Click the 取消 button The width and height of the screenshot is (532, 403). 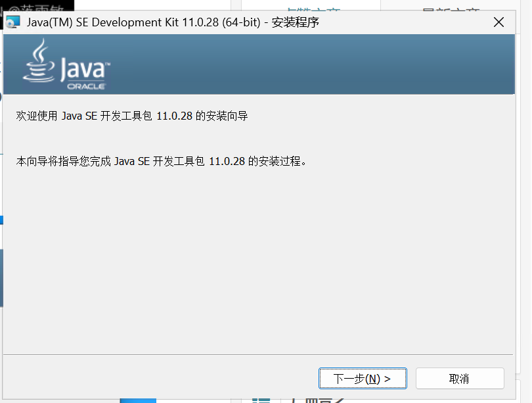(x=460, y=378)
